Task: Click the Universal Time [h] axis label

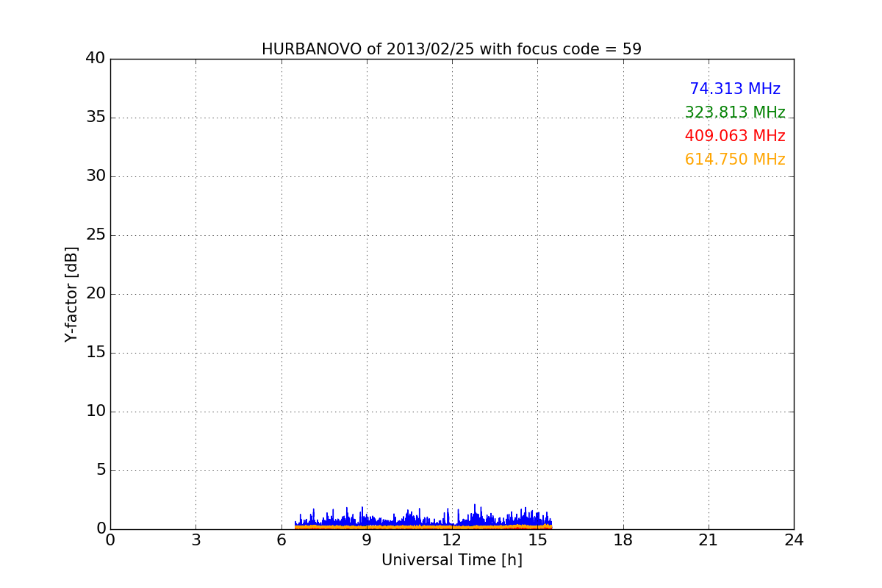Action: (451, 560)
